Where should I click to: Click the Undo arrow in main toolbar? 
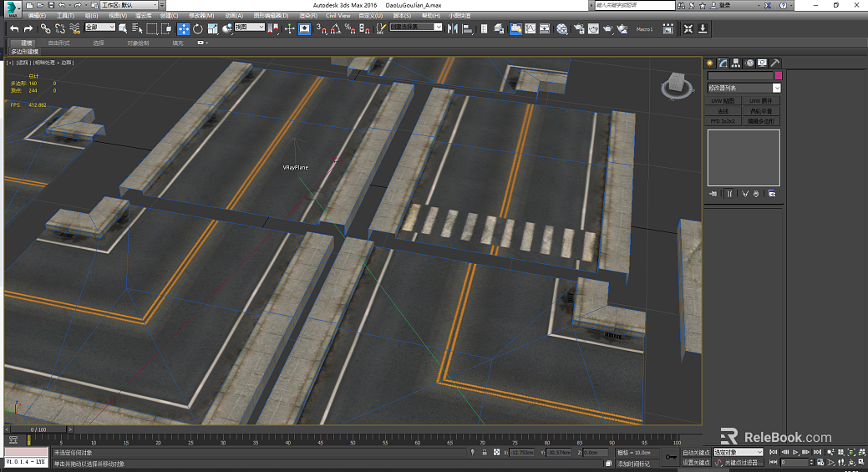14,28
